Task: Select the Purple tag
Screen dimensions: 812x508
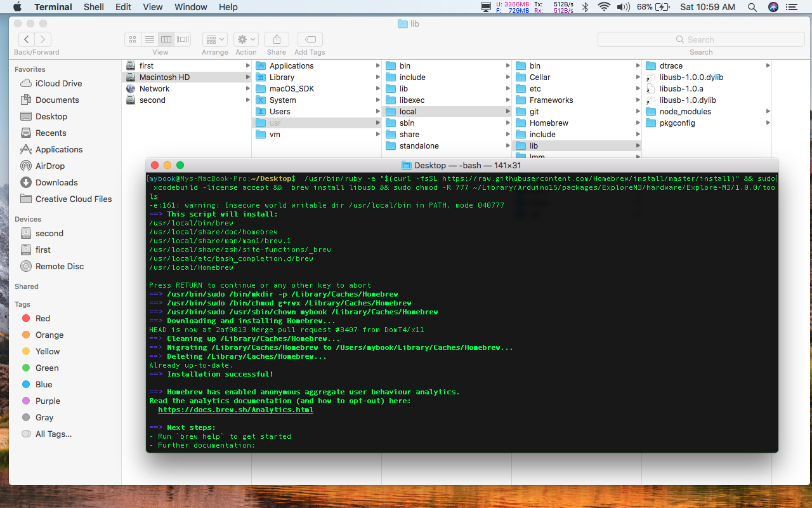Action: click(48, 401)
